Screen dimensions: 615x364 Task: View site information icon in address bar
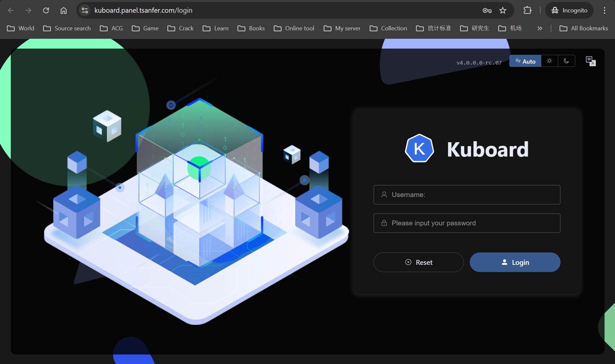85,10
